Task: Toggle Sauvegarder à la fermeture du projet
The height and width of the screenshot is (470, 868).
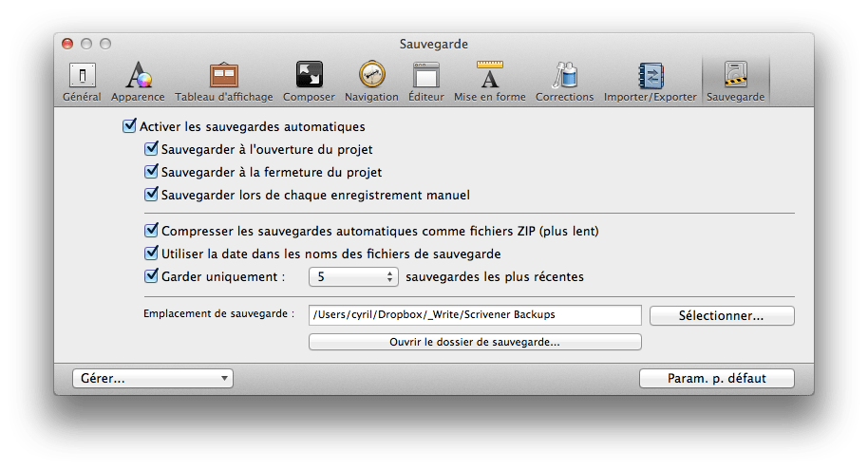Action: point(151,172)
